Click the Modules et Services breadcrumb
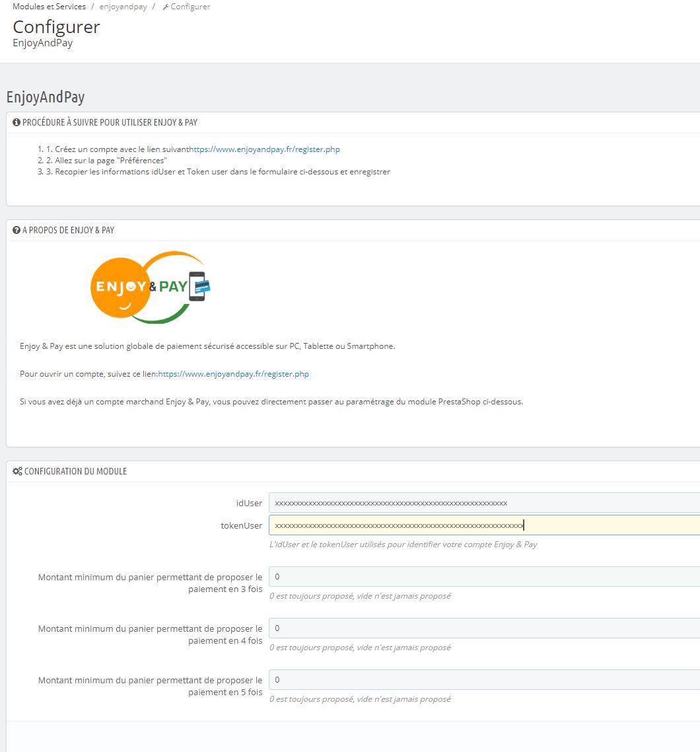 click(x=49, y=7)
